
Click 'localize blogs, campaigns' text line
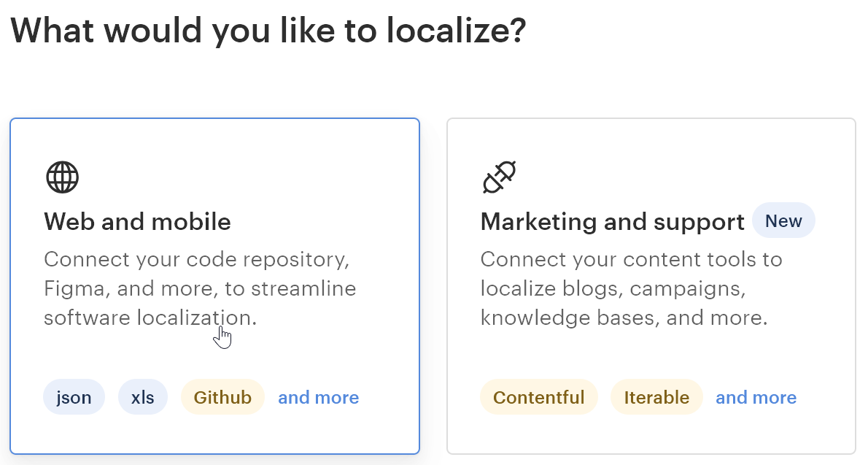point(613,289)
